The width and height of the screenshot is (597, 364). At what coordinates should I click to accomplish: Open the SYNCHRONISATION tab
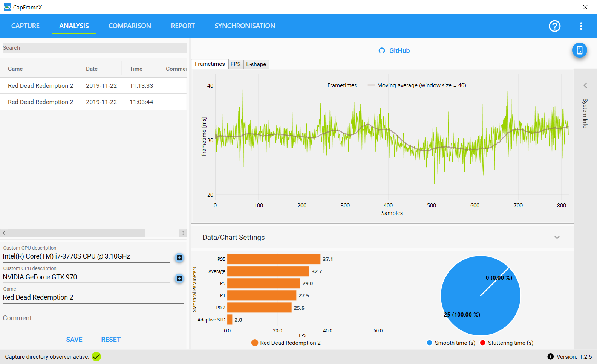(x=245, y=26)
